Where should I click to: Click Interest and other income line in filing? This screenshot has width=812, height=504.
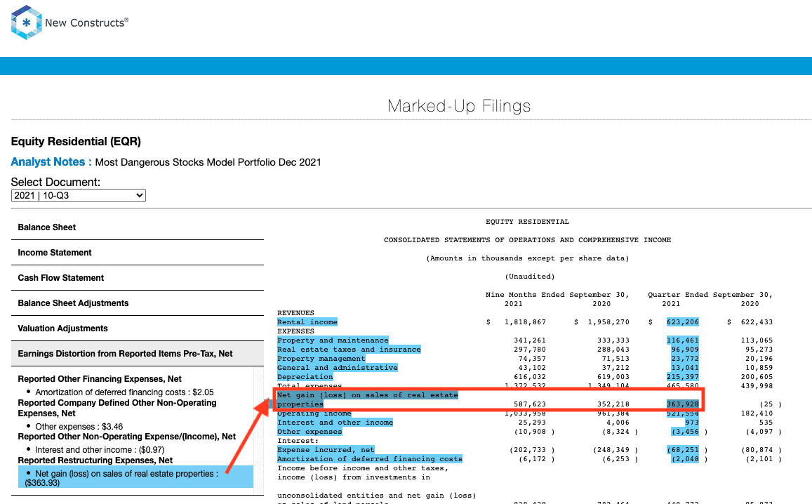pos(335,423)
